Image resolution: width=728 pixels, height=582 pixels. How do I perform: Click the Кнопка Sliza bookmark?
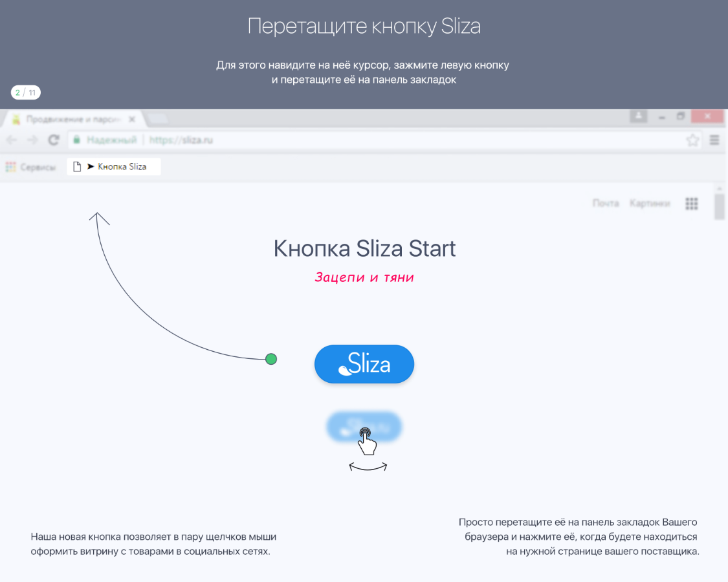114,167
